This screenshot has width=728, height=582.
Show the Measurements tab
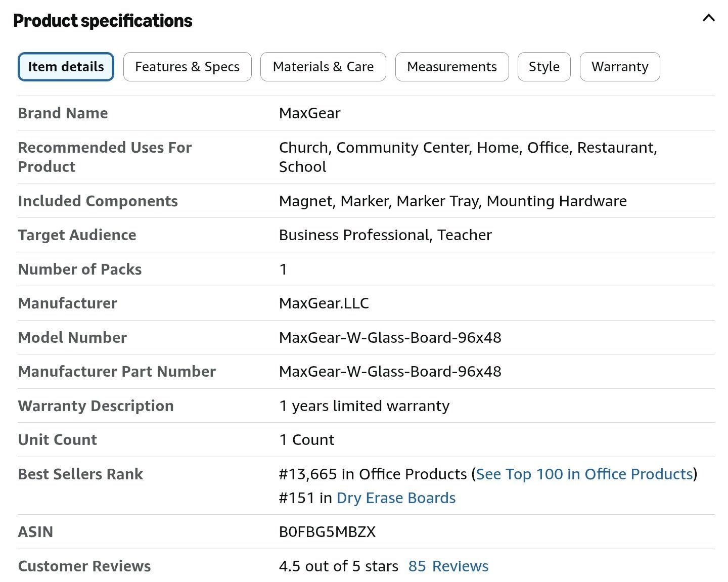[452, 67]
